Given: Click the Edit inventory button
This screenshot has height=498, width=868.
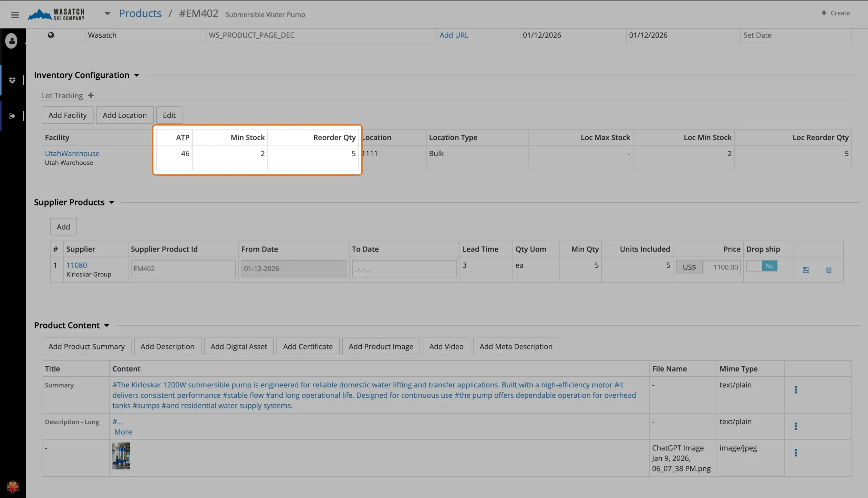Looking at the screenshot, I should pyautogui.click(x=169, y=115).
